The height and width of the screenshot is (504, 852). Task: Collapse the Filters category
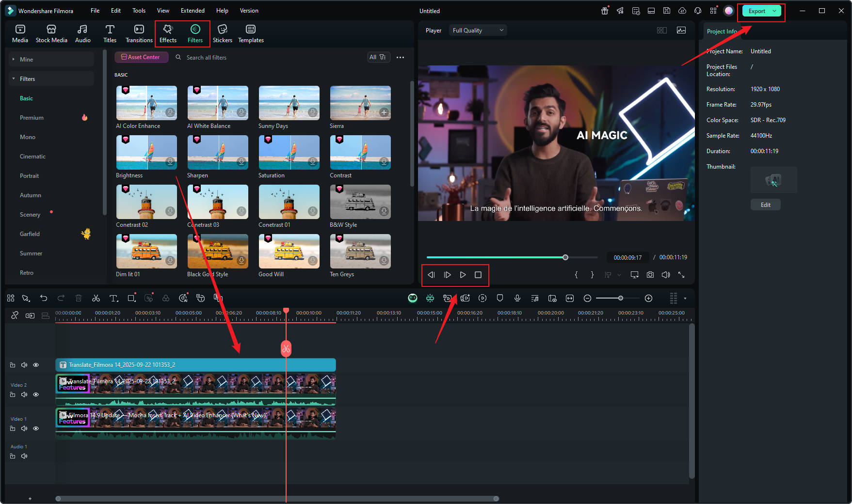pos(51,79)
